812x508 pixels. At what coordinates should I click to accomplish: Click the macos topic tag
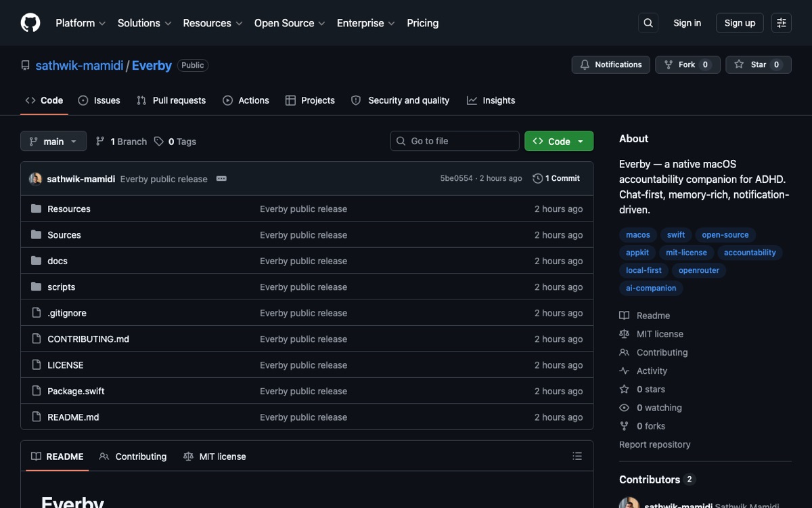pyautogui.click(x=638, y=235)
